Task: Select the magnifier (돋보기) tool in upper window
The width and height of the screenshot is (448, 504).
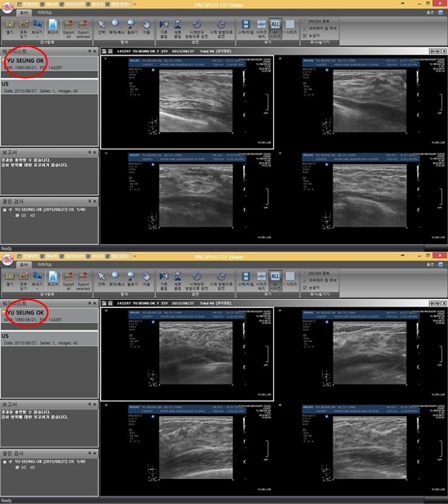Action: click(x=132, y=27)
